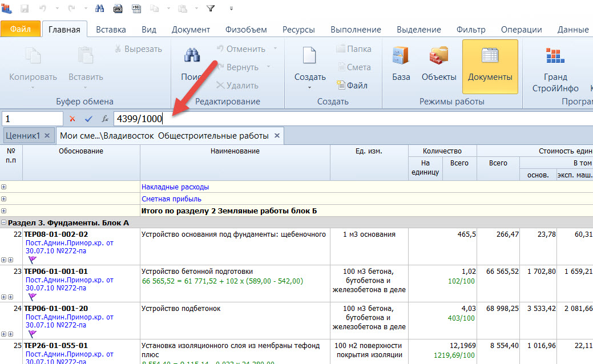Select the Ценник1 document tab
The width and height of the screenshot is (593, 364).
coord(23,136)
